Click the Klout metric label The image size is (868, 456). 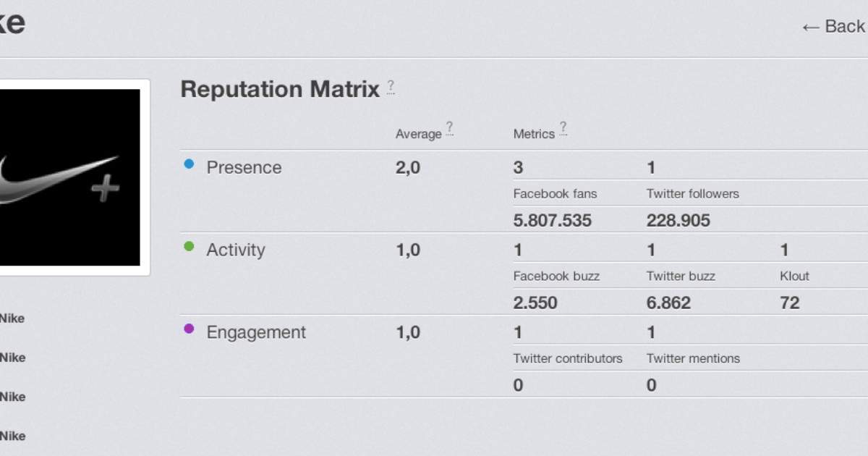pyautogui.click(x=794, y=276)
